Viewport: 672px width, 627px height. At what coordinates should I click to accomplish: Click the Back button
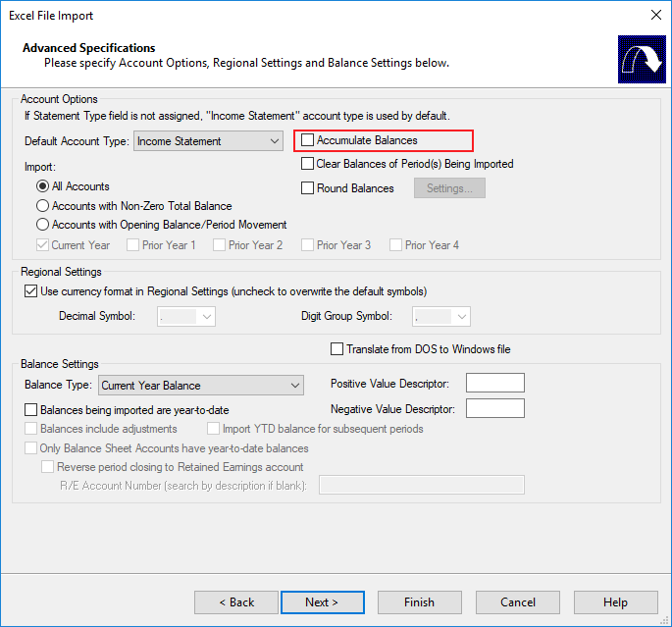tap(236, 602)
